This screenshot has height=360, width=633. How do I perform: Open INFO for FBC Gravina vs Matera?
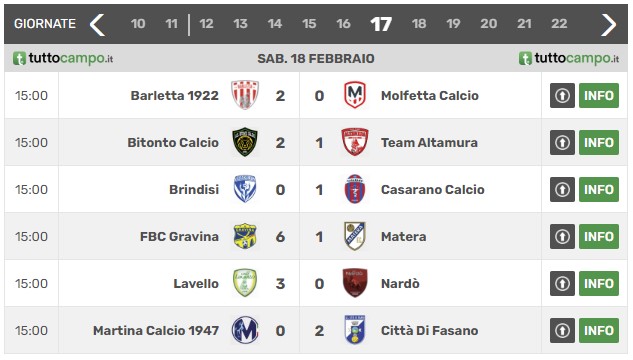pos(599,237)
